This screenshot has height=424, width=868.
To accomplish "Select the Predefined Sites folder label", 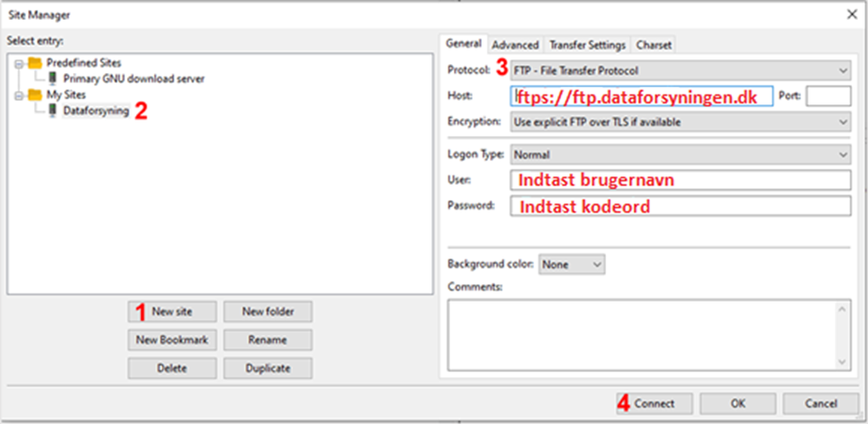I will tap(84, 62).
